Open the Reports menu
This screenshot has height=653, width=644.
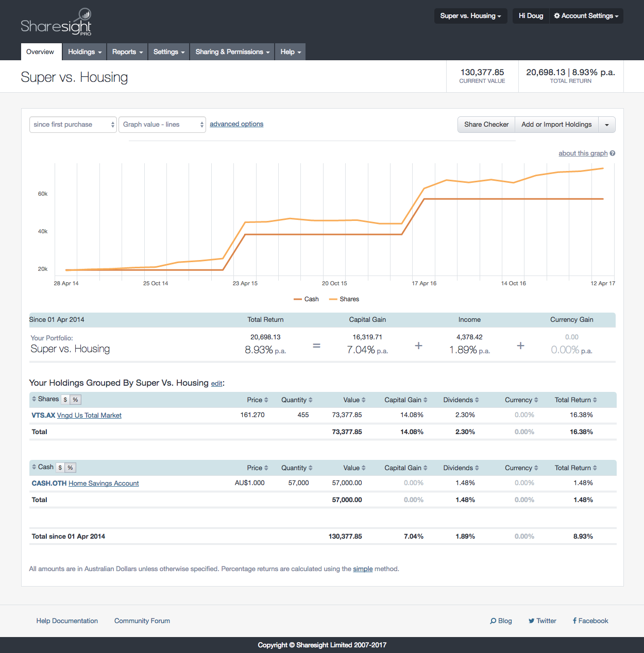[x=127, y=51]
